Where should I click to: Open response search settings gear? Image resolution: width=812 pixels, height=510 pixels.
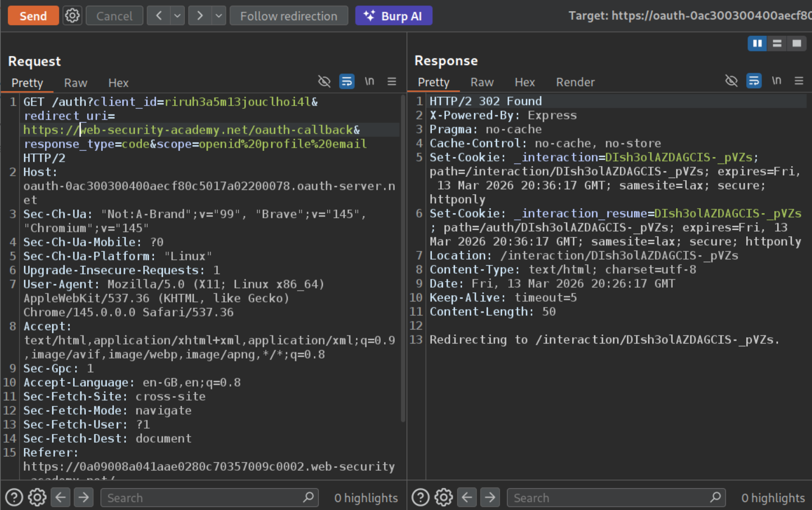443,497
